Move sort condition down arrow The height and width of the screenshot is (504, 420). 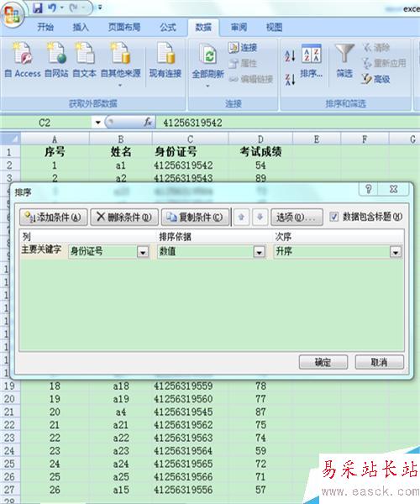pyautogui.click(x=260, y=218)
